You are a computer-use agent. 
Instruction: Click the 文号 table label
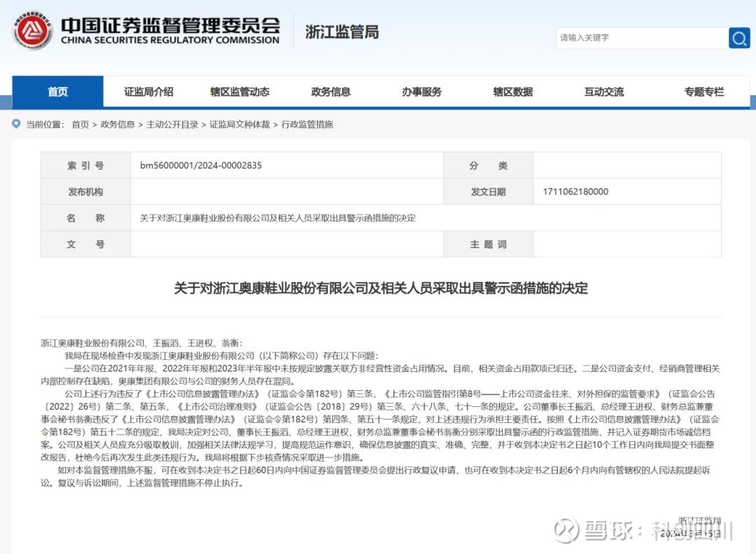point(85,244)
